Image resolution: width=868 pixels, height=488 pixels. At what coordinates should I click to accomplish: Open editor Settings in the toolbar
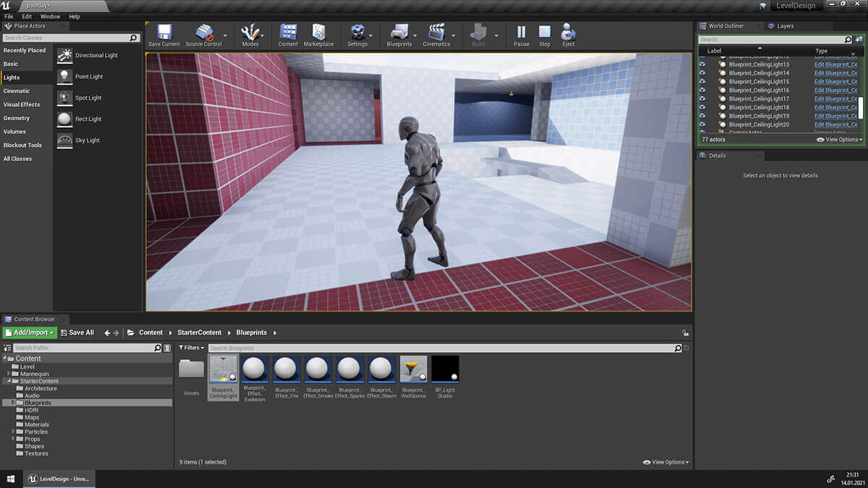[357, 33]
